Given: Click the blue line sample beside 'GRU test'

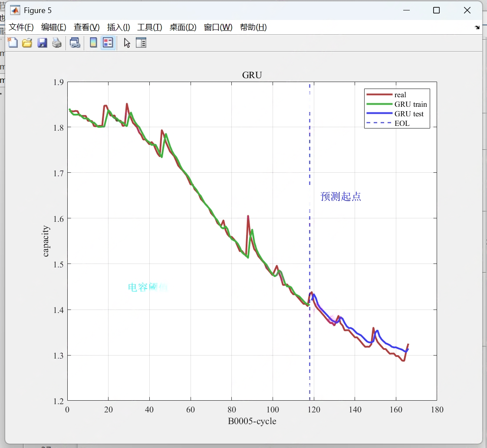Looking at the screenshot, I should click(x=379, y=113).
